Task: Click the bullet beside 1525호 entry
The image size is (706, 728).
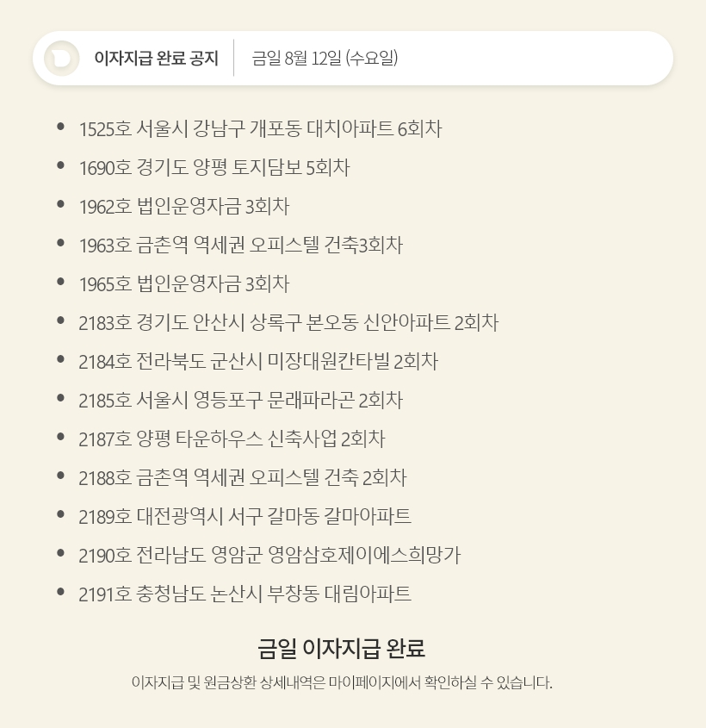Action: pos(60,127)
